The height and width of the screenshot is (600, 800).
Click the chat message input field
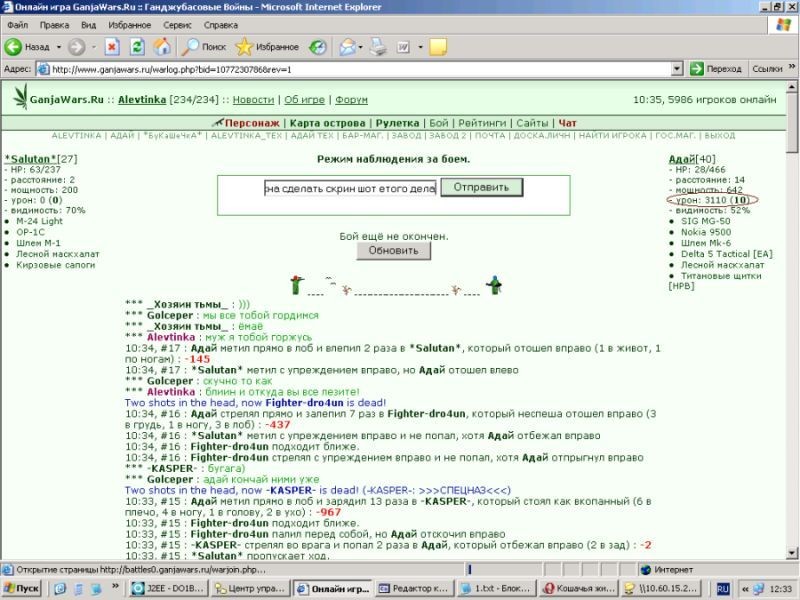coord(350,188)
